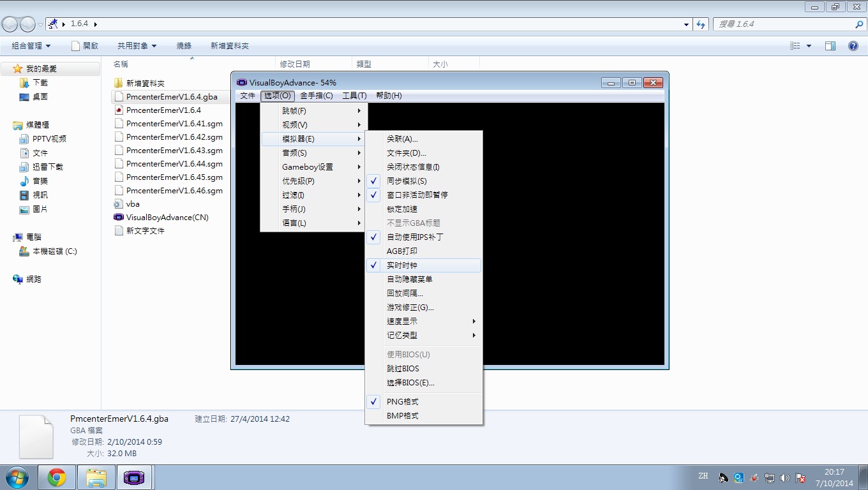Viewport: 868px width, 490px height.
Task: Select PNG格式 screenshot format
Action: pos(424,401)
